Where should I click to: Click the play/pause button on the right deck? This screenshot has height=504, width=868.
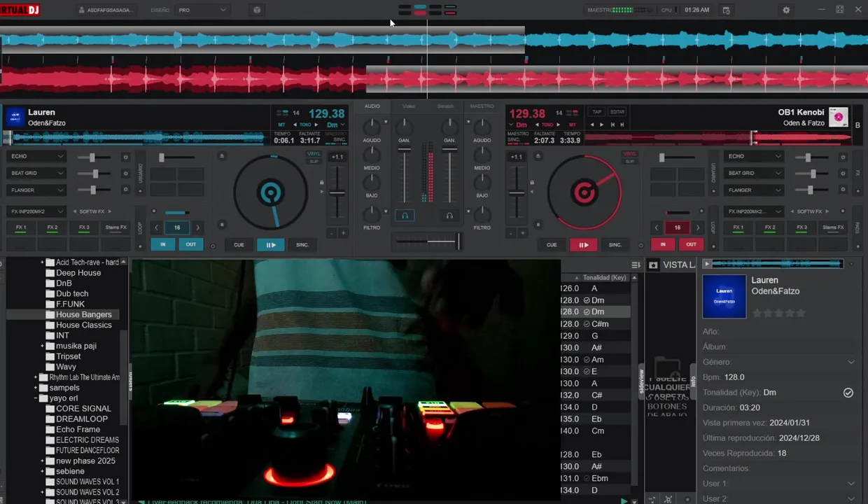pyautogui.click(x=583, y=244)
